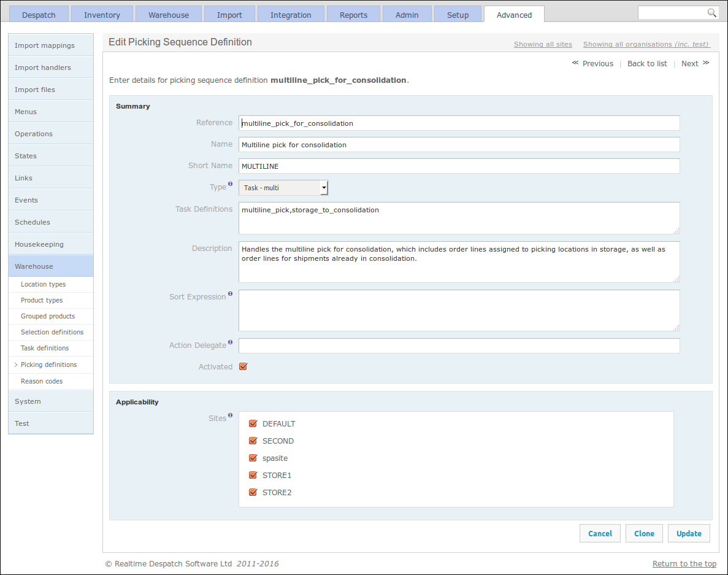The height and width of the screenshot is (575, 728).
Task: Open the Integration tab
Action: point(291,15)
